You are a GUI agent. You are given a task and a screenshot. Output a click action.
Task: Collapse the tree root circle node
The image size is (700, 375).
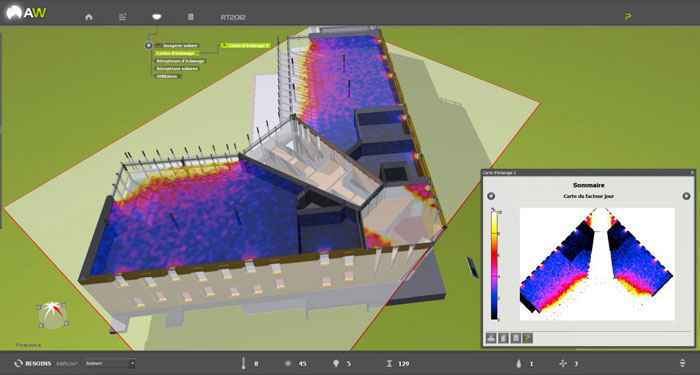(x=149, y=46)
